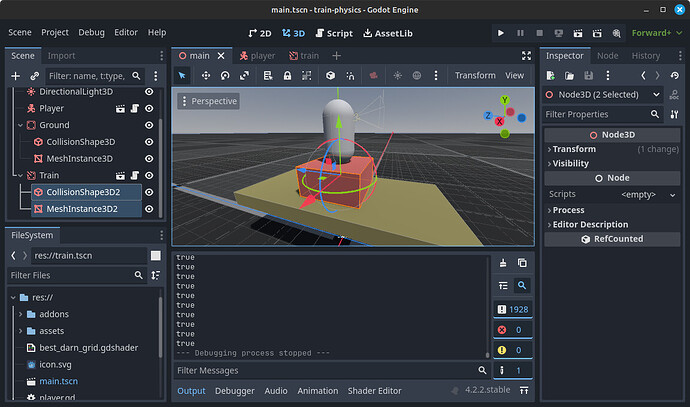Collapse the Ground node in scene tree

[20, 125]
